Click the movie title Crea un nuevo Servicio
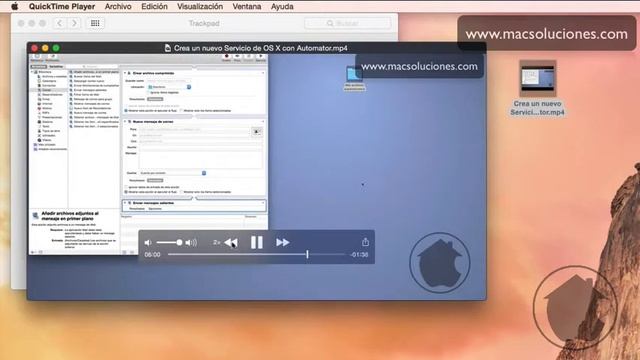This screenshot has height=360, width=640. click(260, 48)
